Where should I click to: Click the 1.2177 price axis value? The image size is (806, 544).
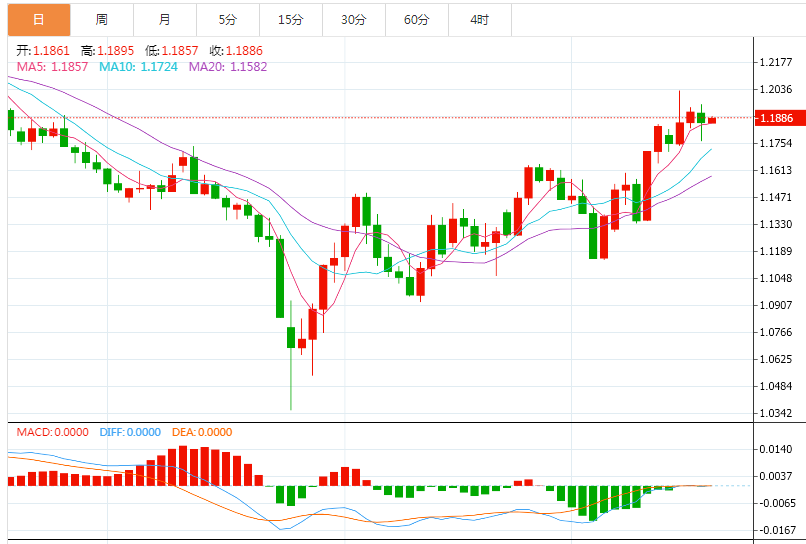click(x=776, y=62)
